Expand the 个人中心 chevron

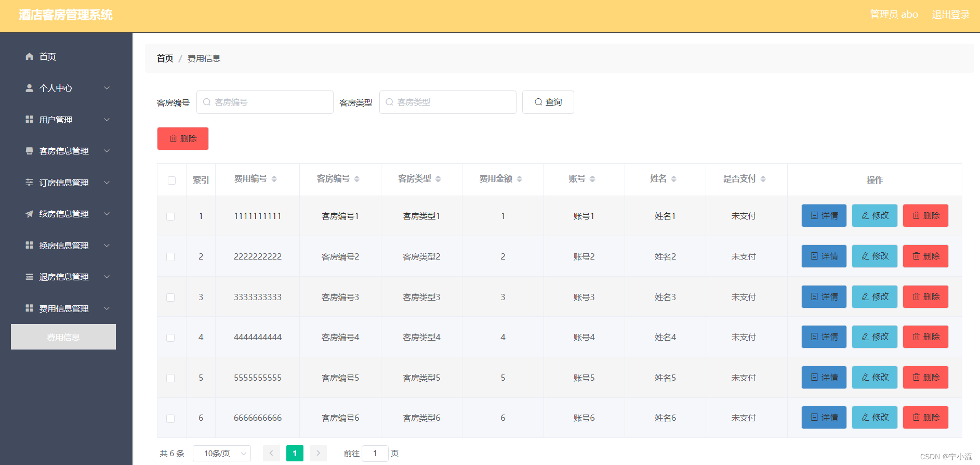click(107, 88)
